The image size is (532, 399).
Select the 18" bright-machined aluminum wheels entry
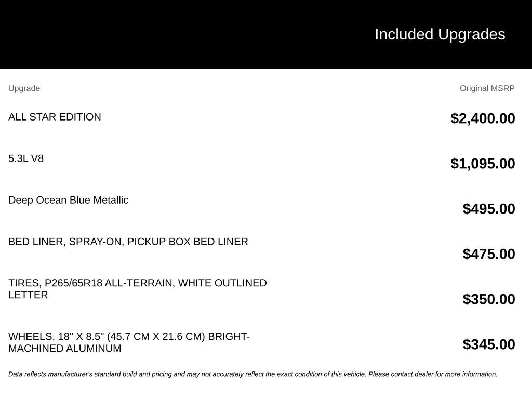click(129, 342)
